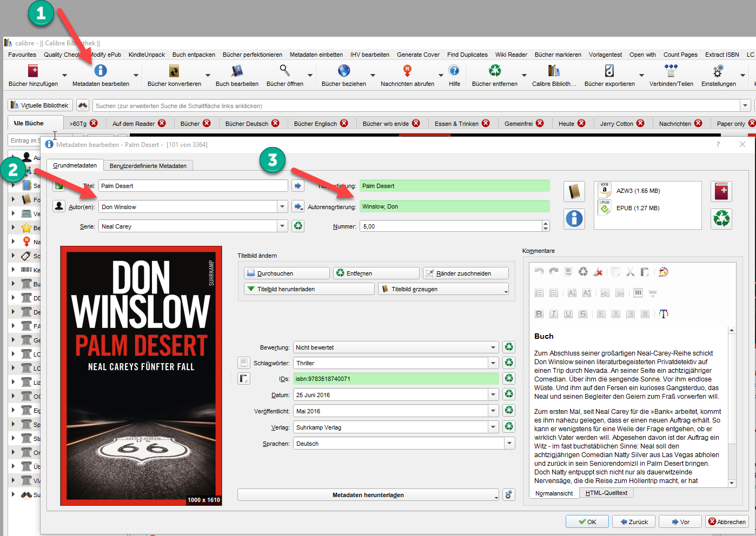This screenshot has height=536, width=756.
Task: Click the blue arrow next to the Titel field
Action: (298, 186)
